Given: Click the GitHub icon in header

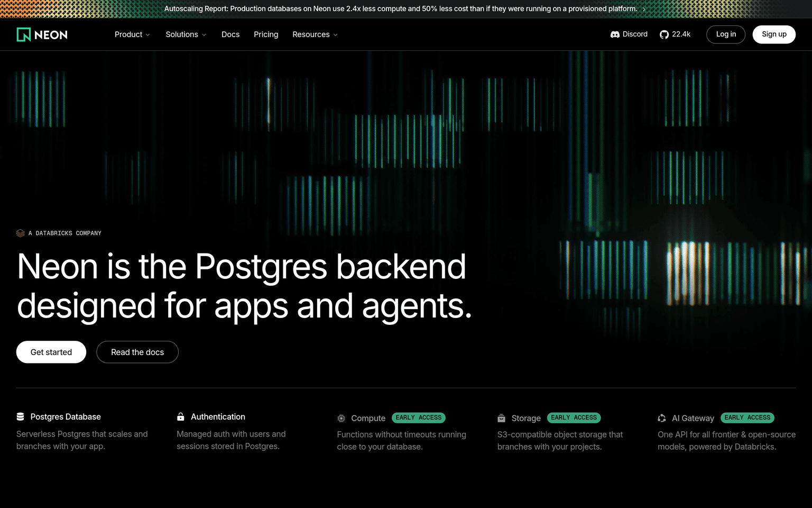Looking at the screenshot, I should (664, 34).
